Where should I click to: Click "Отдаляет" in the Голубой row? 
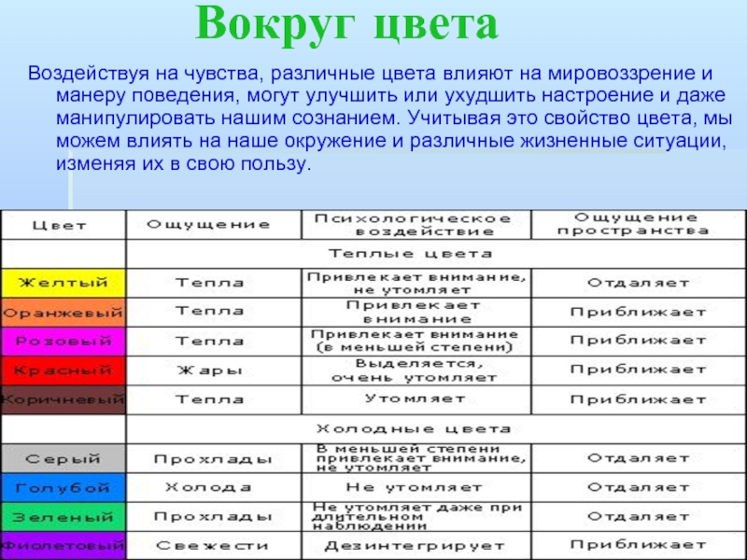(639, 487)
